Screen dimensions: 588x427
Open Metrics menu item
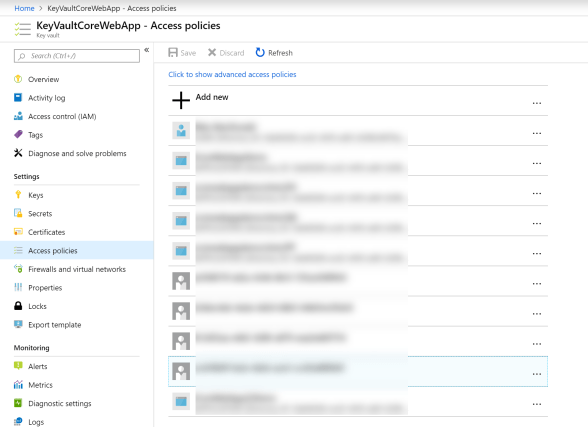[x=40, y=385]
